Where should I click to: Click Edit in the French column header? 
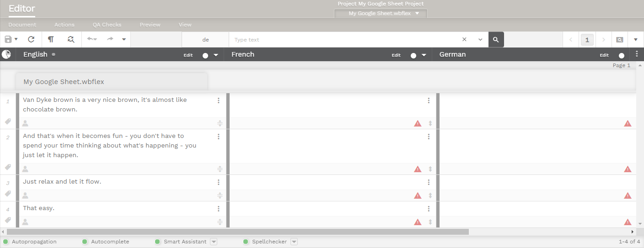(x=396, y=55)
